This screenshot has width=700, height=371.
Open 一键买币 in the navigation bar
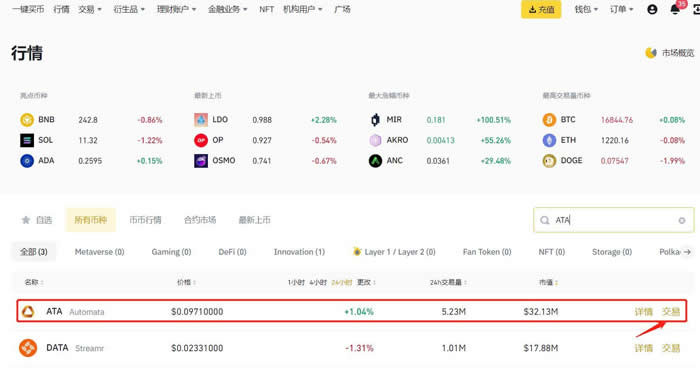tap(28, 9)
